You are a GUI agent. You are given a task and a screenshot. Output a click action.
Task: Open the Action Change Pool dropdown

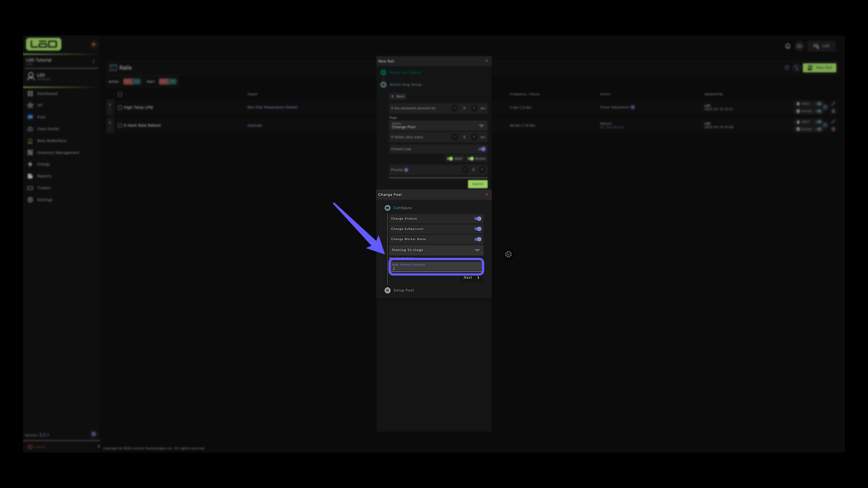coord(438,125)
